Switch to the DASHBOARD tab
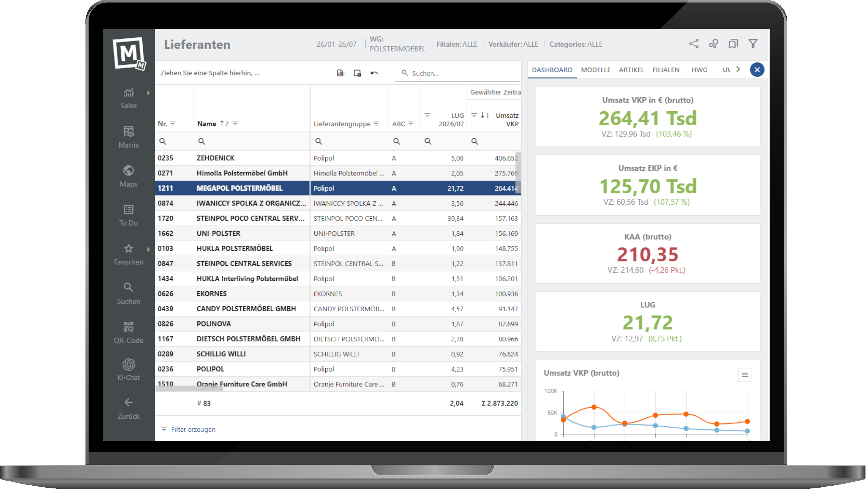The width and height of the screenshot is (868, 489). pos(552,70)
